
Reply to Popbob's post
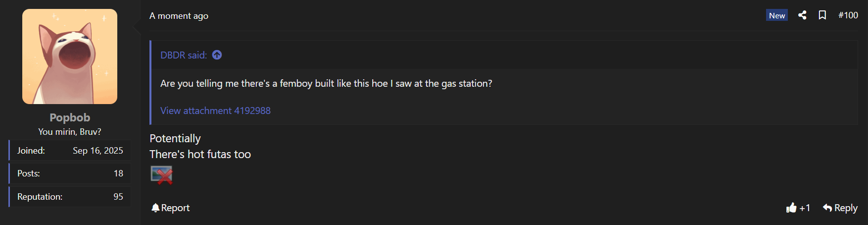click(x=840, y=208)
